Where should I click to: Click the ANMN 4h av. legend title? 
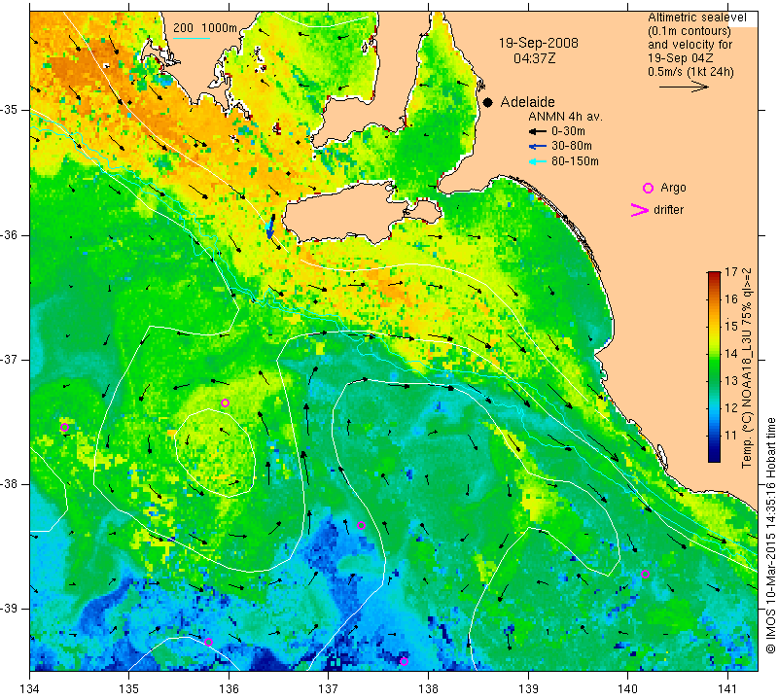coord(565,117)
